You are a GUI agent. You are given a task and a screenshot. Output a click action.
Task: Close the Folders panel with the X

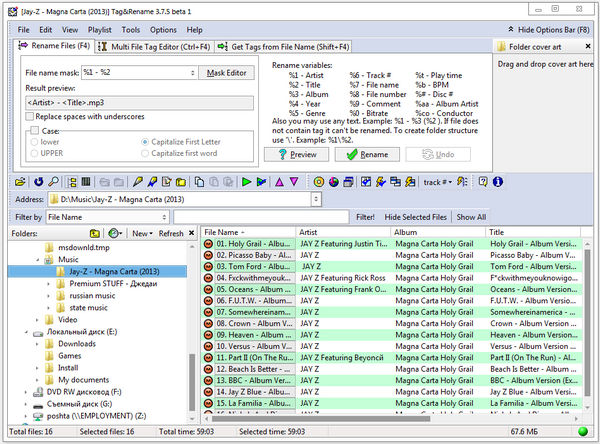190,233
